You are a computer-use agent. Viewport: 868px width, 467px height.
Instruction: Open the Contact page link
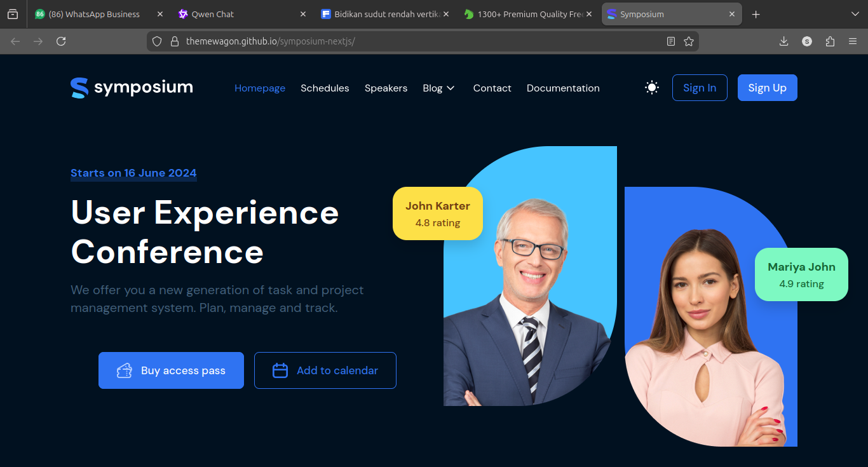pos(492,88)
